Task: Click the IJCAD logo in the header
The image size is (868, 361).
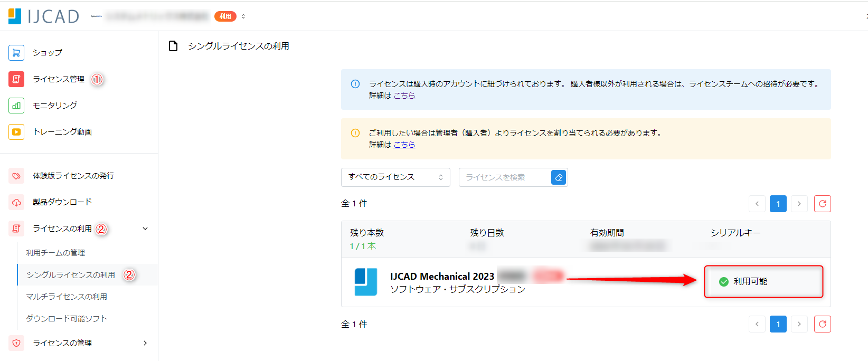Action: pos(44,16)
